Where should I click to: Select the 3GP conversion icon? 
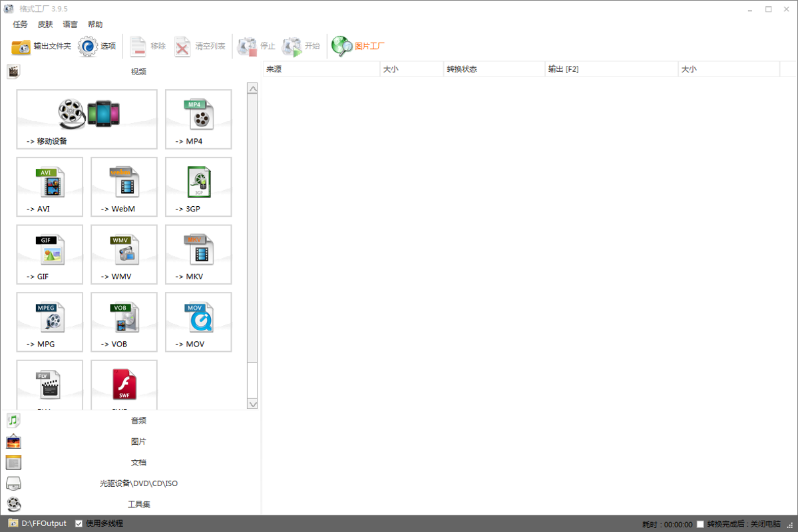[198, 187]
